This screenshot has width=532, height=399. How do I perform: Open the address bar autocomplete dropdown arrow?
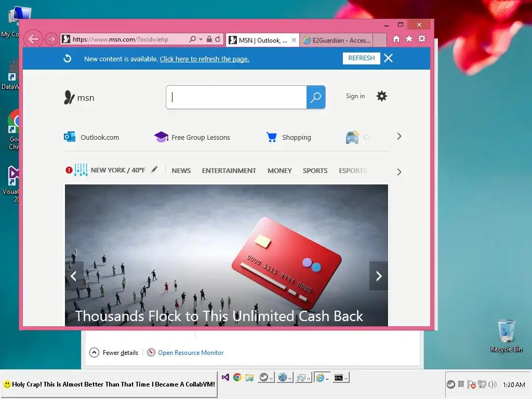tap(201, 39)
